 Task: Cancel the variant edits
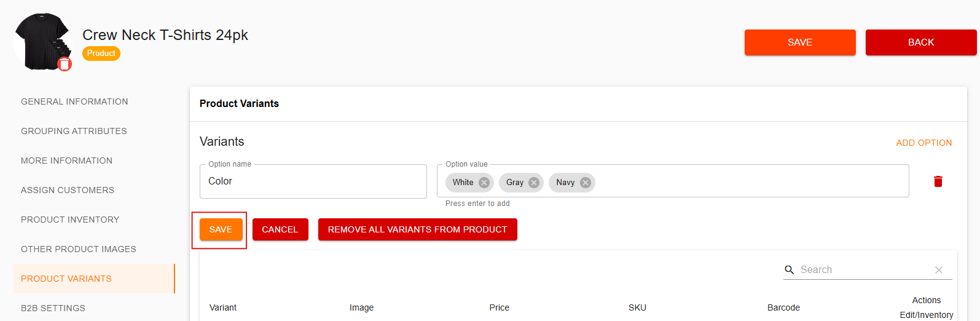click(x=280, y=229)
